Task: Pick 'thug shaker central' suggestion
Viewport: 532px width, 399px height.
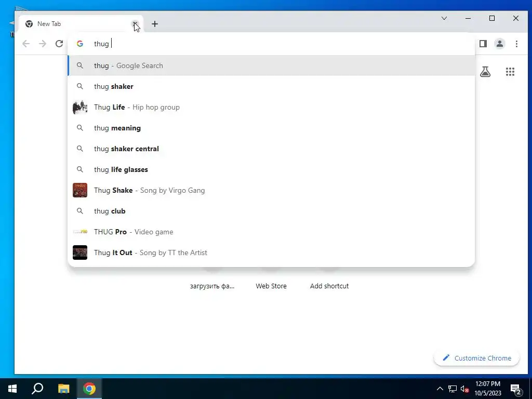Action: pos(271,149)
